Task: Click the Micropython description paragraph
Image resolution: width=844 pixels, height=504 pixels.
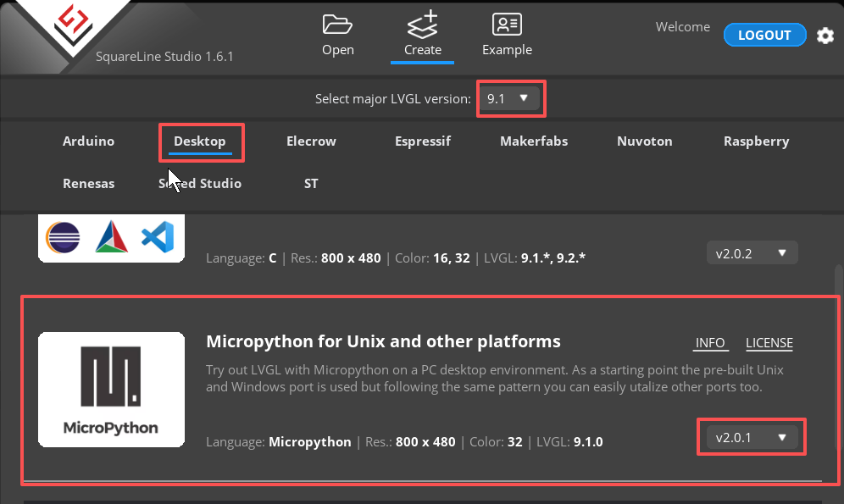Action: pyautogui.click(x=495, y=378)
